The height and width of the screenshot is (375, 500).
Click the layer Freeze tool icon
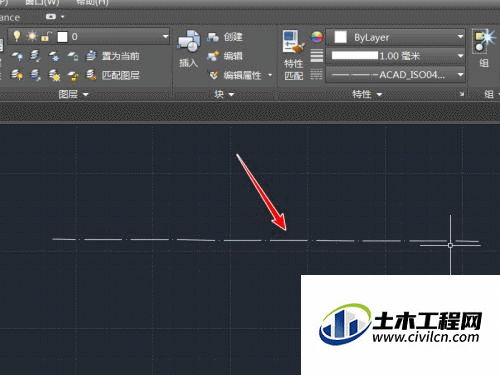click(54, 56)
